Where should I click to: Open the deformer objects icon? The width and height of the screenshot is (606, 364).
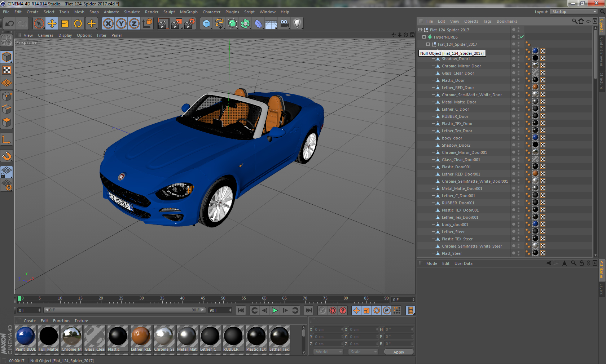coord(258,24)
